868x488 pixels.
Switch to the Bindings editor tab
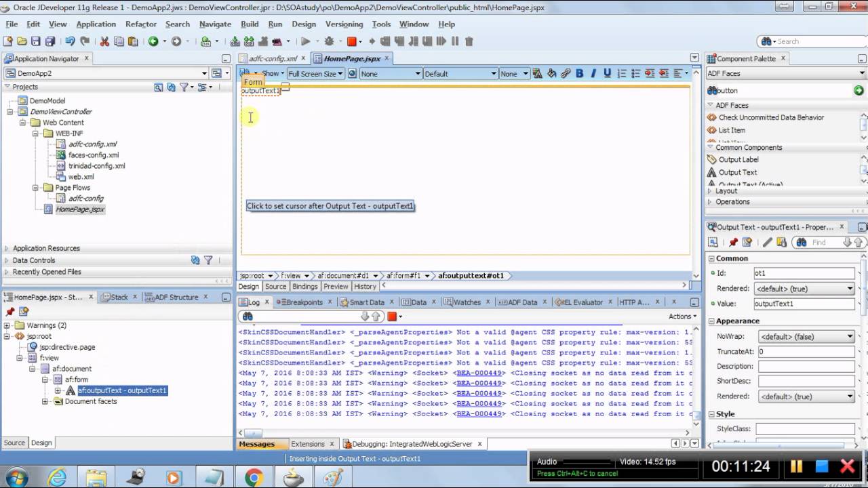click(304, 287)
